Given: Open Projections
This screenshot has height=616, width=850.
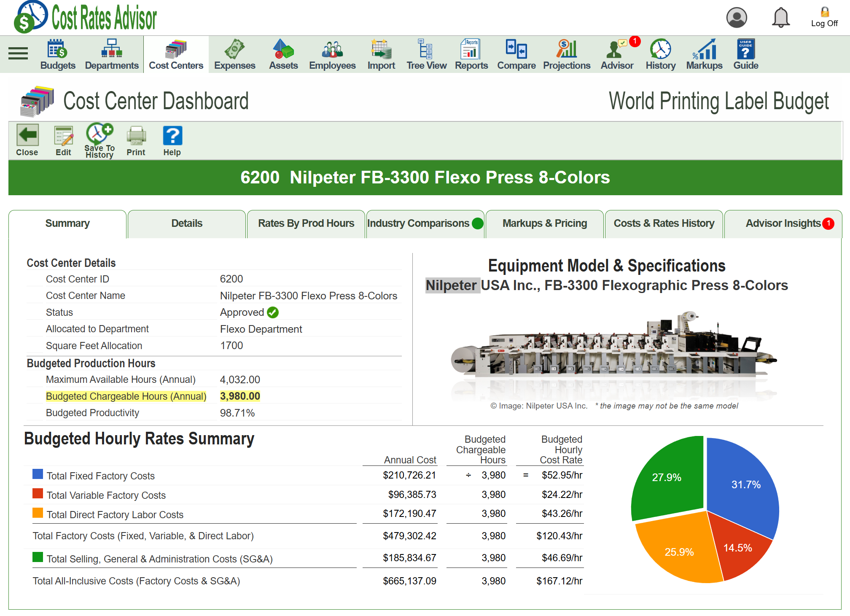Looking at the screenshot, I should pos(567,55).
